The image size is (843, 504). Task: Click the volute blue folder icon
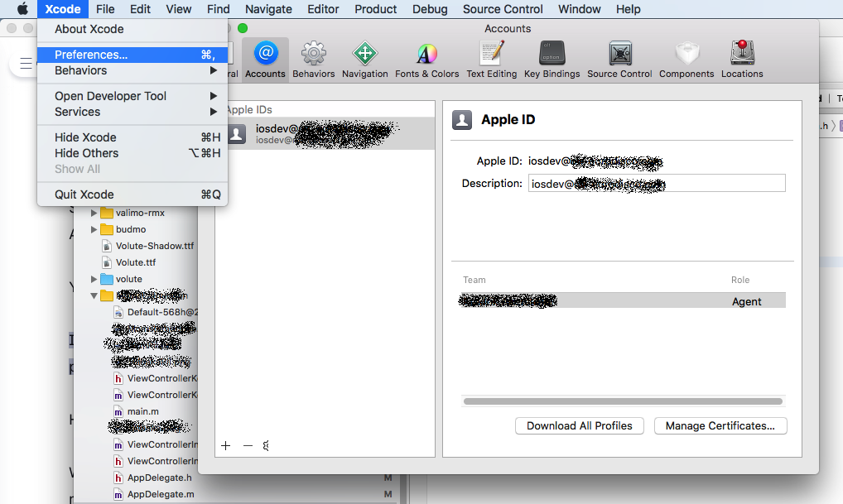pyautogui.click(x=107, y=280)
